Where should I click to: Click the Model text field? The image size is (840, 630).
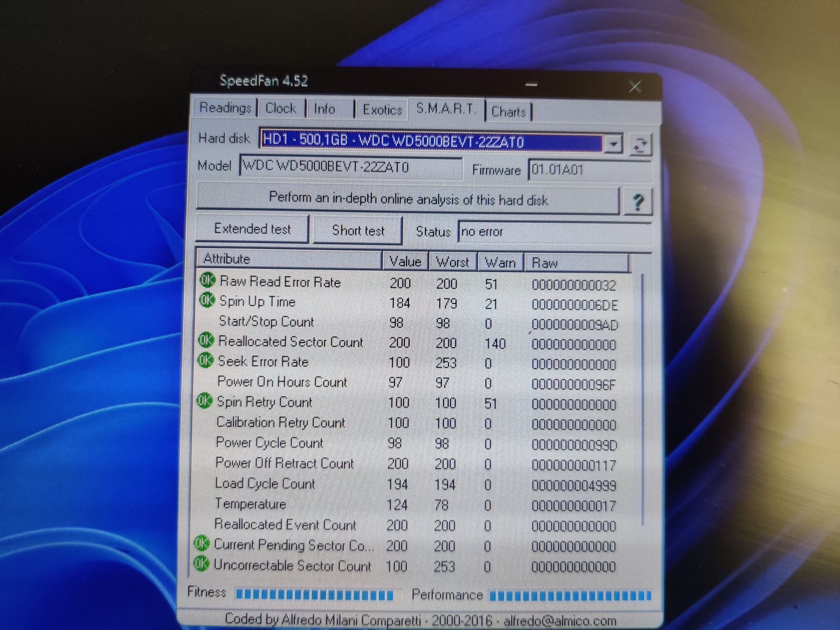point(351,168)
